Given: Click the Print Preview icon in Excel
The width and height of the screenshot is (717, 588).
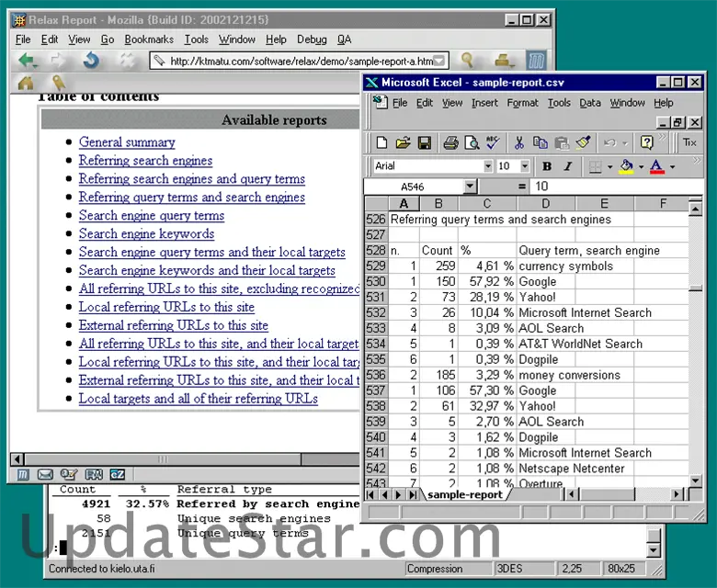Looking at the screenshot, I should coord(472,143).
